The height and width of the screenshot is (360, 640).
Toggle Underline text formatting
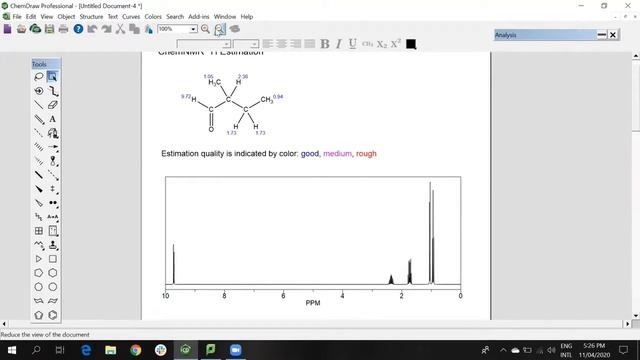click(353, 44)
